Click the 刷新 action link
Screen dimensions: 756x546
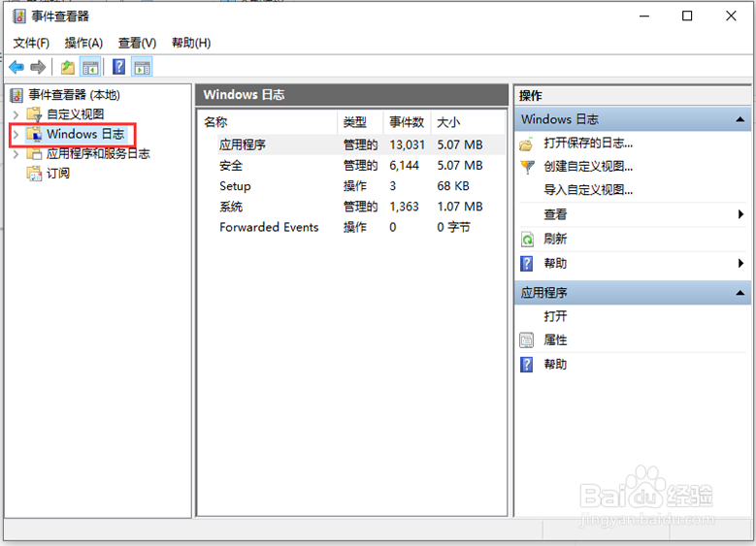555,239
